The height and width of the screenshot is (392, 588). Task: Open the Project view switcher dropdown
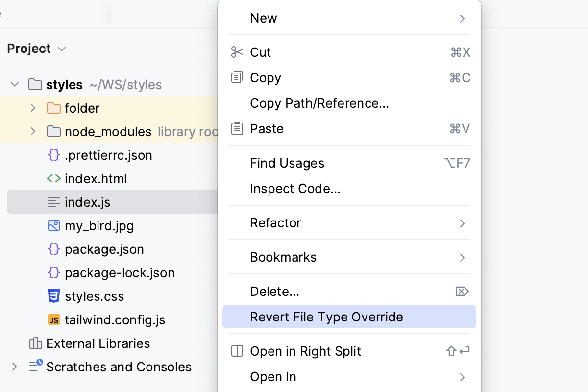tap(62, 49)
